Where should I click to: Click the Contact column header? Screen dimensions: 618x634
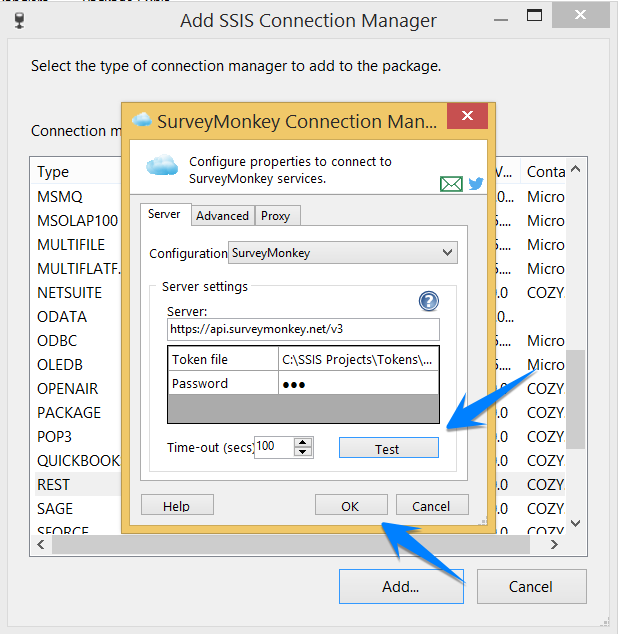[543, 172]
